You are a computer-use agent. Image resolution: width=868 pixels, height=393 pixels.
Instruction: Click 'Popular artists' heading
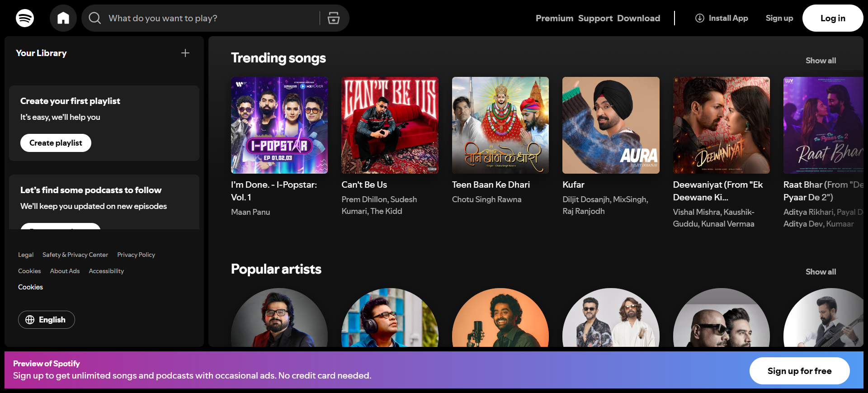point(276,269)
